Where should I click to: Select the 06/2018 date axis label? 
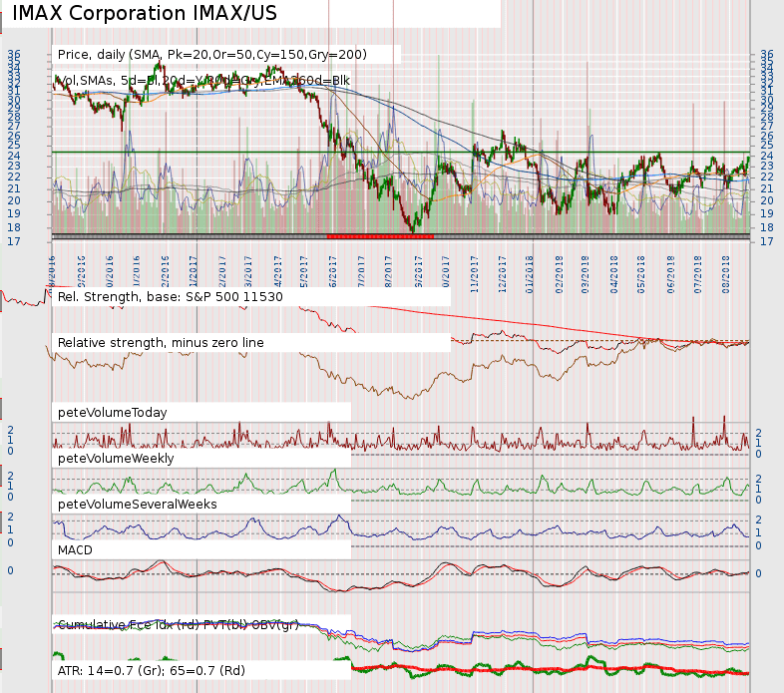671,274
